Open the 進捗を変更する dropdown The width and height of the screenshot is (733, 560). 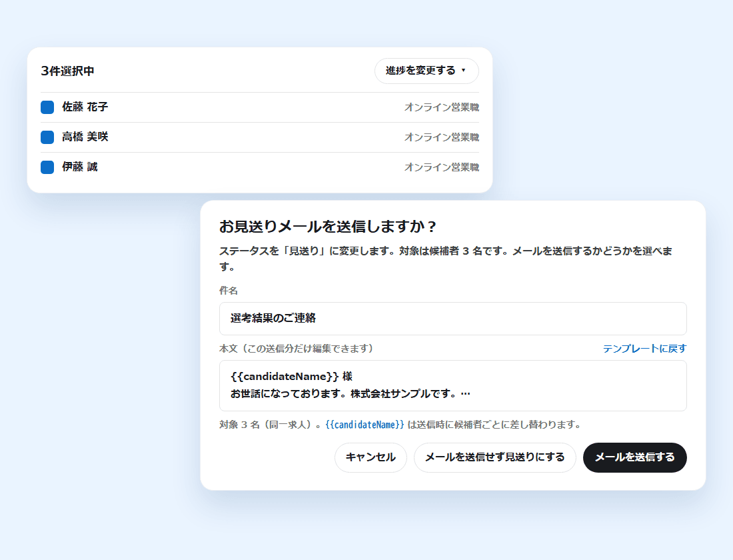[x=426, y=71]
